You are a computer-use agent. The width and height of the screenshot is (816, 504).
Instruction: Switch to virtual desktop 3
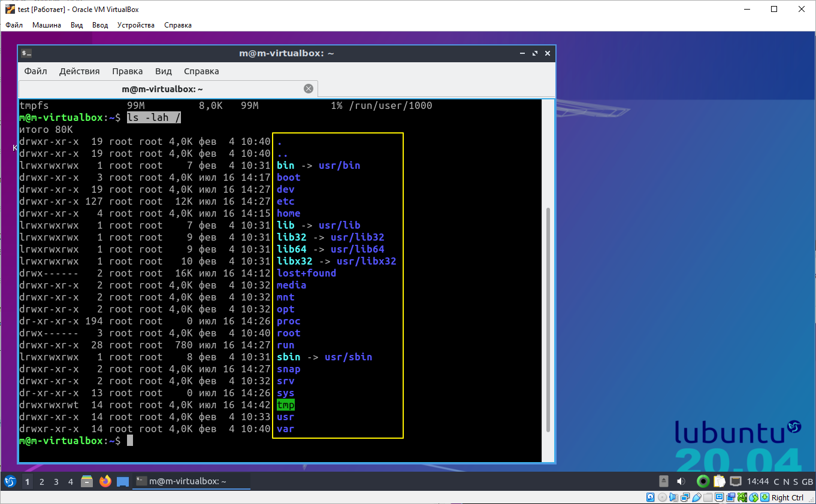click(56, 481)
